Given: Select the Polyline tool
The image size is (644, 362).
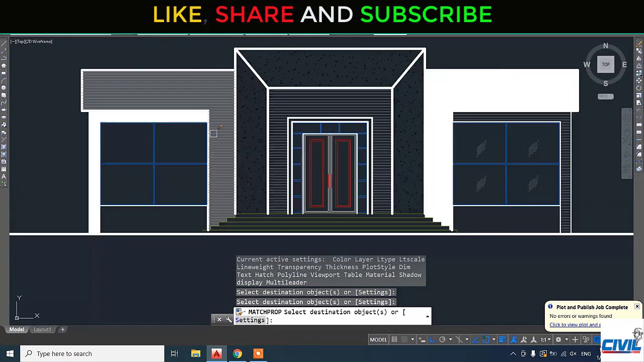Looking at the screenshot, I should [4, 58].
